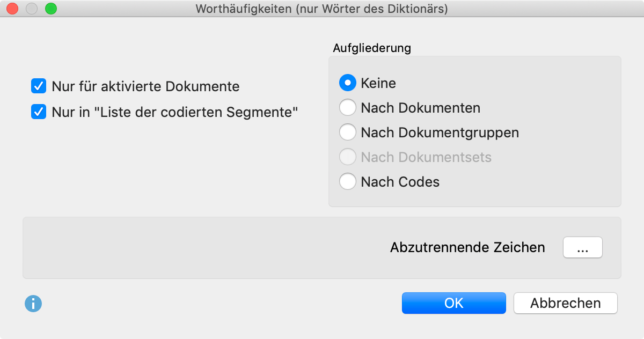Close the dialog using the red button
The image size is (644, 339).
12,9
